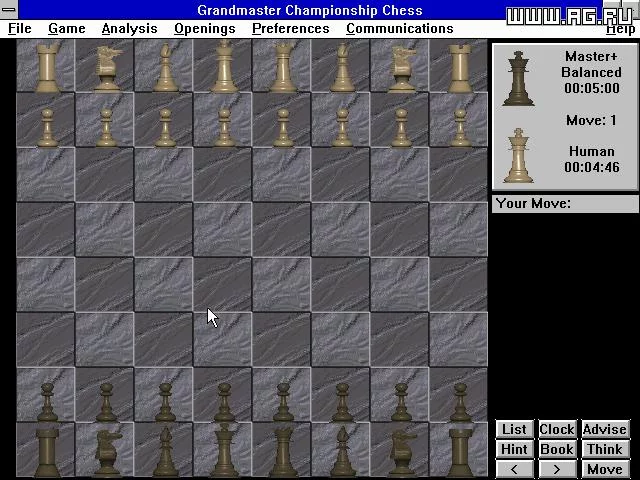Viewport: 640px width, 480px height.
Task: Request a Hint
Action: (x=514, y=449)
